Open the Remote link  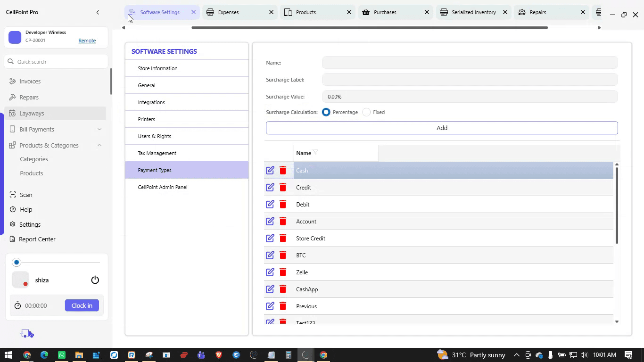pyautogui.click(x=87, y=41)
